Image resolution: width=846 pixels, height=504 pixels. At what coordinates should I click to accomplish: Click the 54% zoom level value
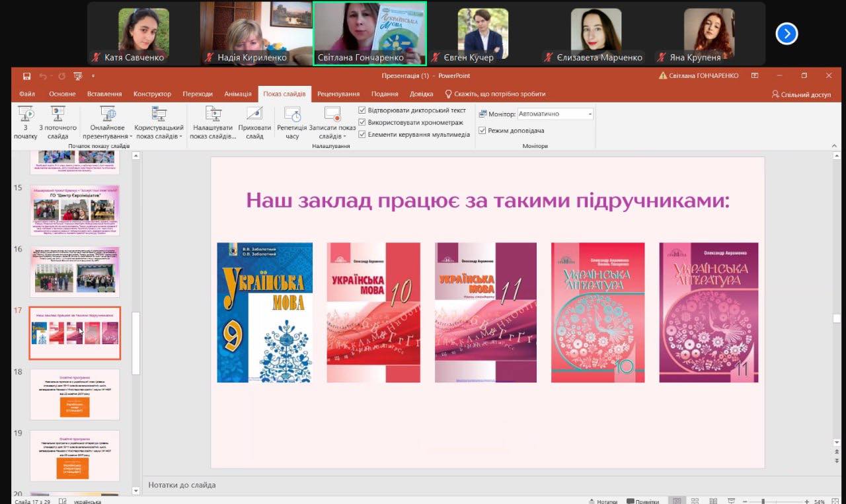pyautogui.click(x=819, y=501)
